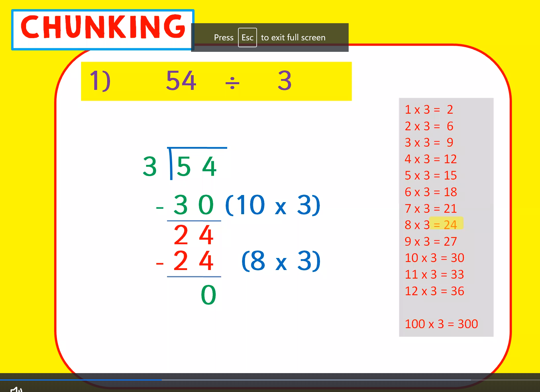Image resolution: width=540 pixels, height=392 pixels.
Task: Click the '6 x 3 = 18' table row
Action: pos(431,192)
